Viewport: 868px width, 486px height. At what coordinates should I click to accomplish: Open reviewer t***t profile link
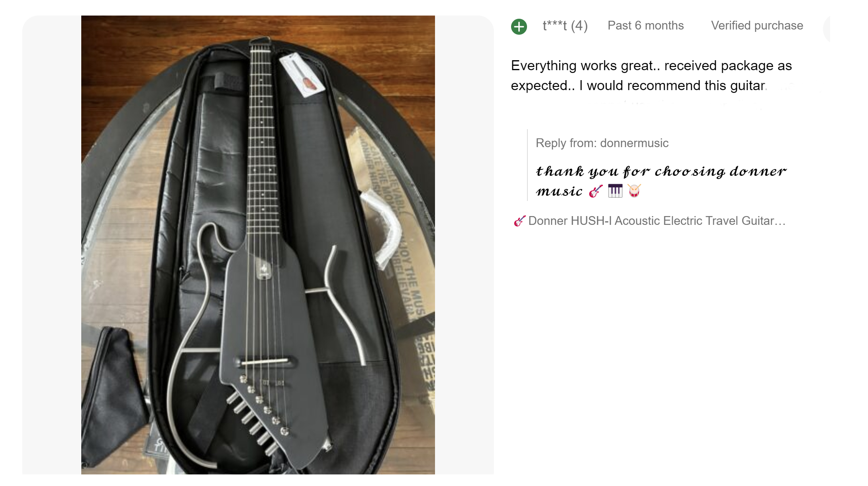pos(555,26)
